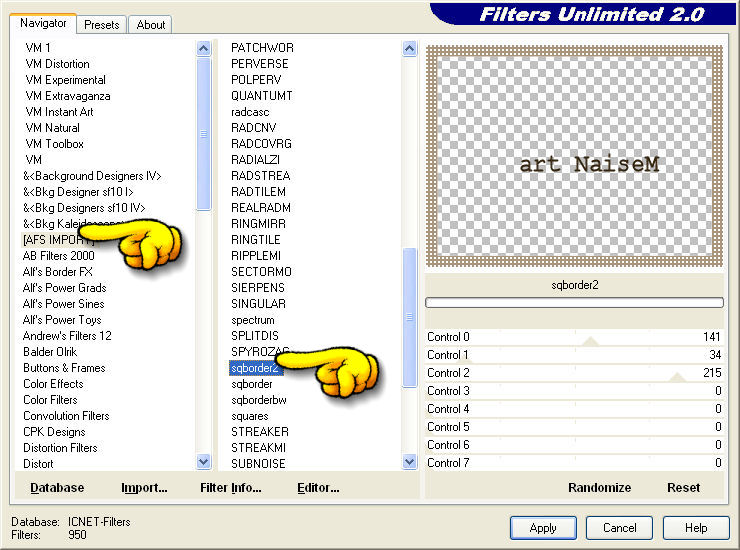Image resolution: width=740 pixels, height=550 pixels.
Task: Select Color Filters category
Action: click(50, 400)
